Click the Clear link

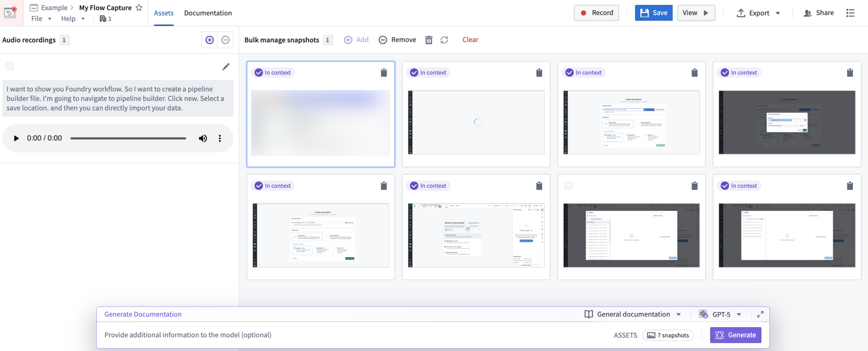tap(470, 39)
